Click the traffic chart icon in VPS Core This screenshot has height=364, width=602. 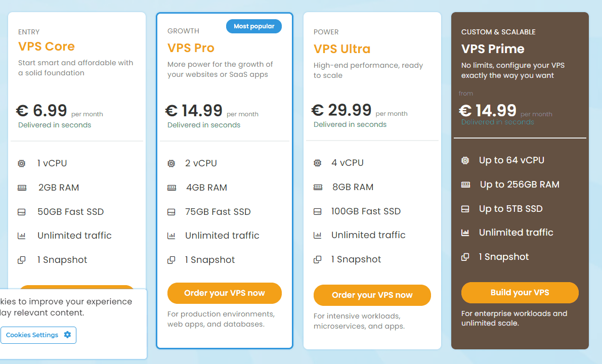click(x=21, y=236)
